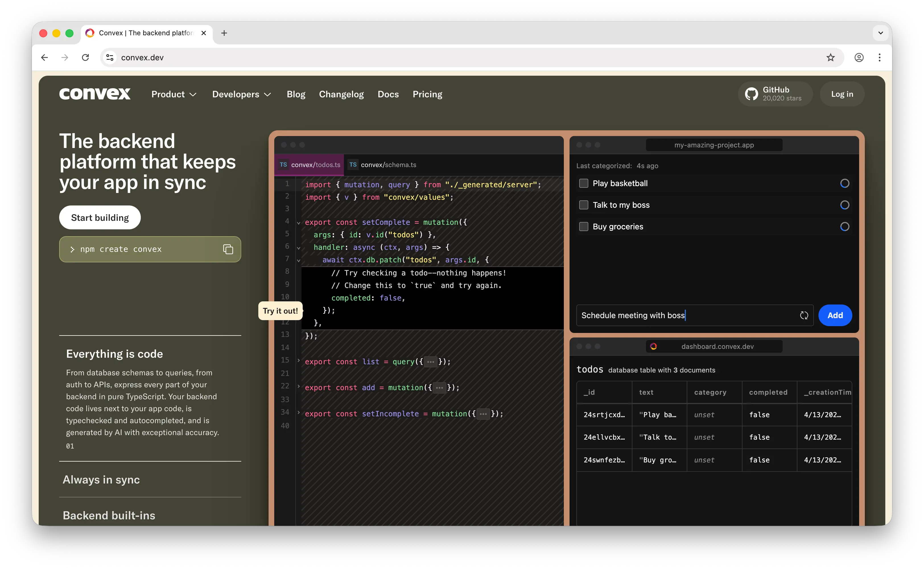Open the Pricing nav item
Viewport: 924px width, 568px height.
[x=427, y=94]
